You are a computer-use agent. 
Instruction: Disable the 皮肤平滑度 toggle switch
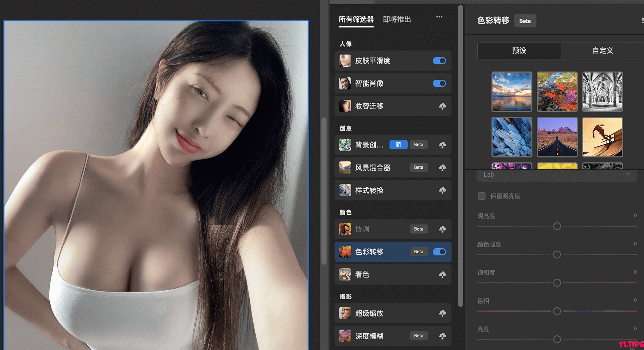[x=439, y=61]
